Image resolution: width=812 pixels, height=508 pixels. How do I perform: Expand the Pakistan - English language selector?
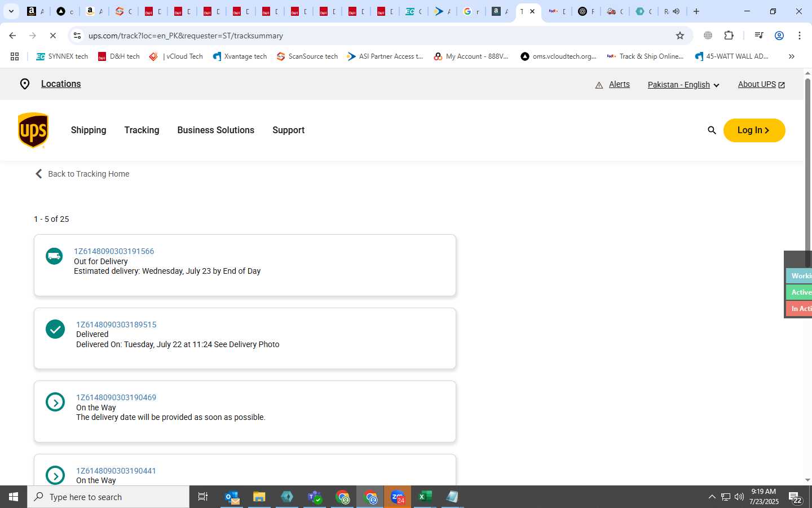683,85
